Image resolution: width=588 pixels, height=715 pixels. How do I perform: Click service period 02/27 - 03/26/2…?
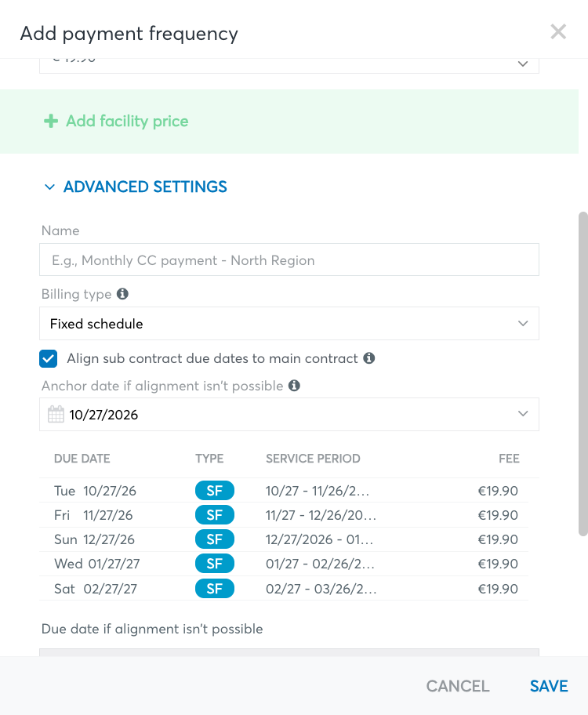321,589
